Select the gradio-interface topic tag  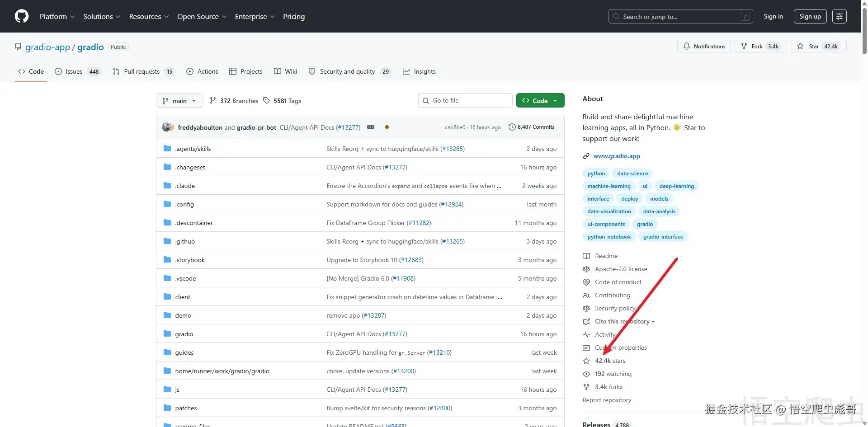[x=663, y=236]
